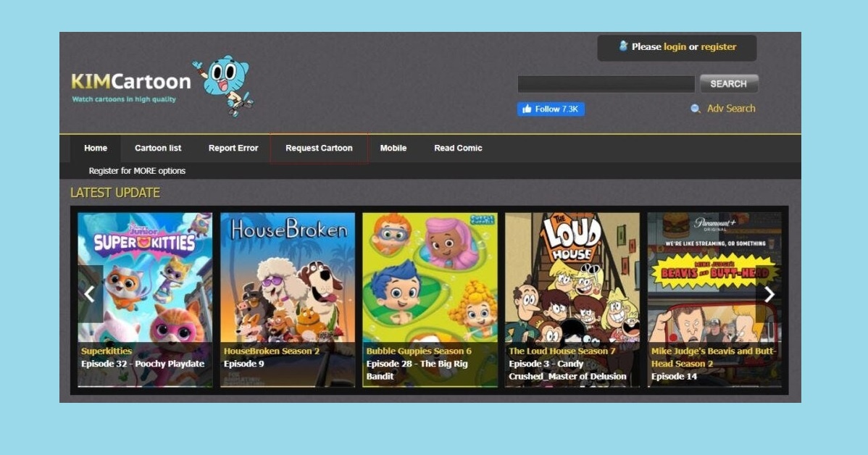Click Register for MORE options link
The height and width of the screenshot is (455, 868).
point(137,171)
